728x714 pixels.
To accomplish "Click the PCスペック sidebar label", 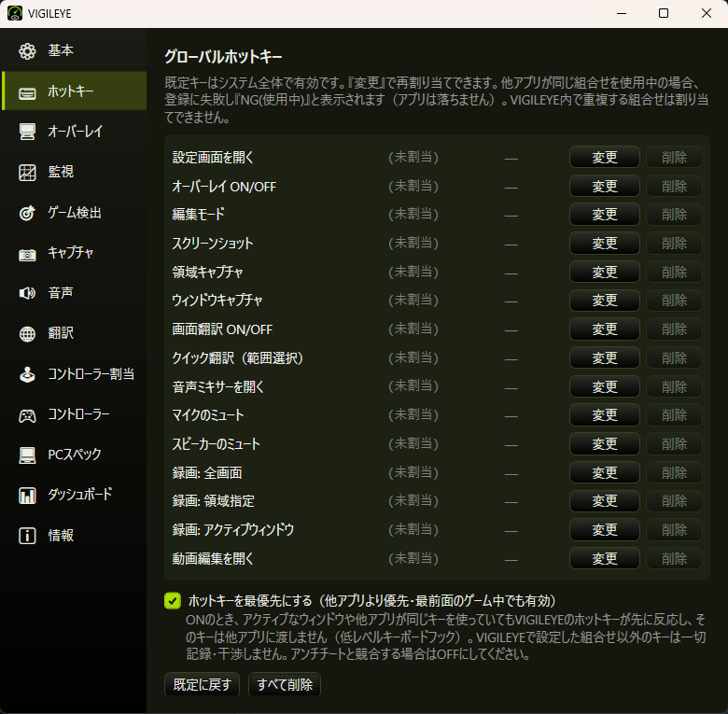I will [75, 455].
